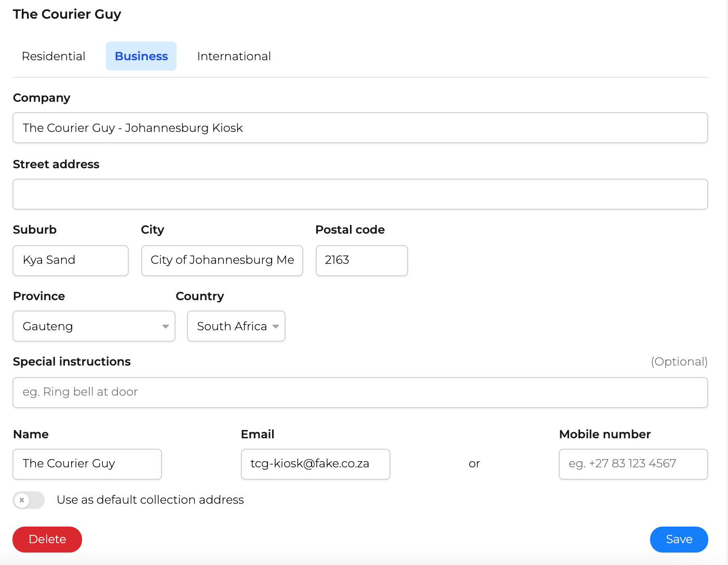This screenshot has height=565, width=728.
Task: Switch to the Residential tab
Action: (53, 56)
